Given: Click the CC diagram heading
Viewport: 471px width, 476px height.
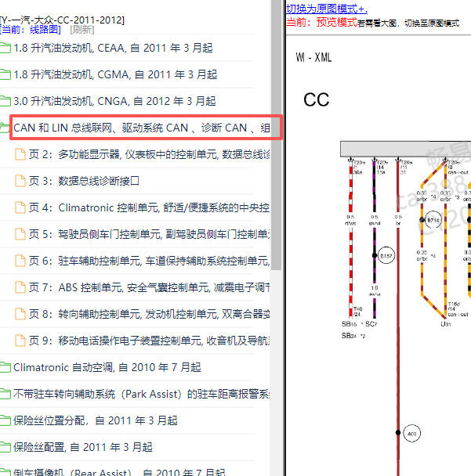Looking at the screenshot, I should (x=317, y=99).
